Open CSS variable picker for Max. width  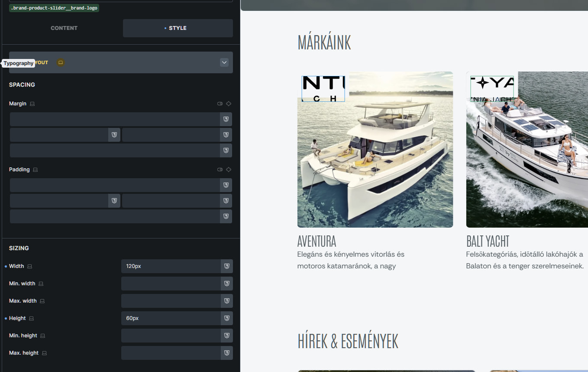click(226, 301)
